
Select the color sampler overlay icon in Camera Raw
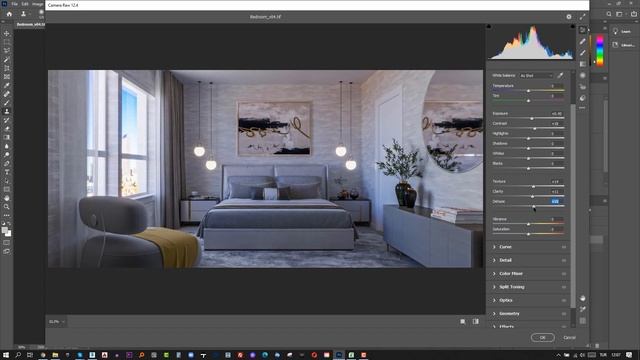pos(582,309)
